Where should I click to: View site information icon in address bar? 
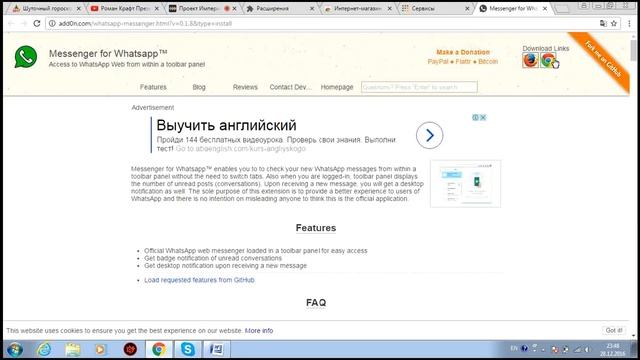(x=52, y=23)
